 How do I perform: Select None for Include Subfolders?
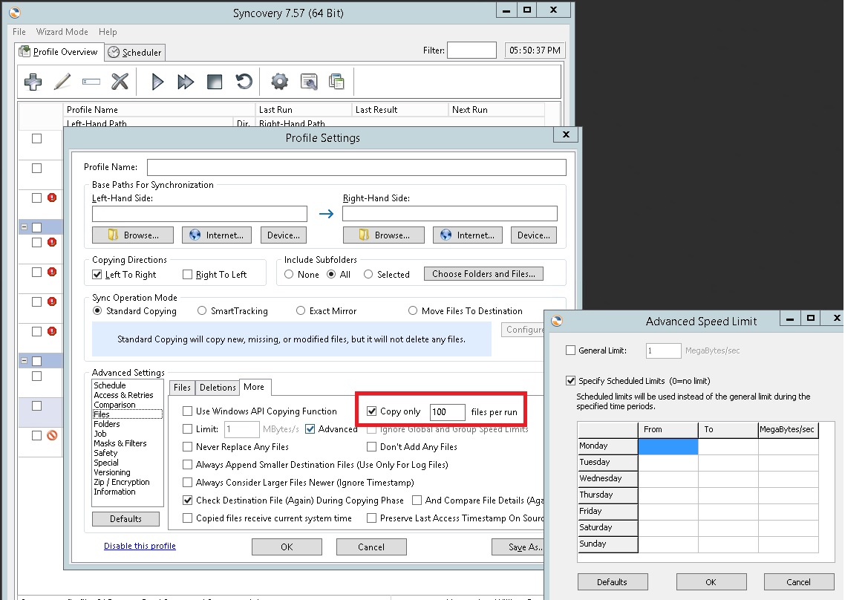289,274
